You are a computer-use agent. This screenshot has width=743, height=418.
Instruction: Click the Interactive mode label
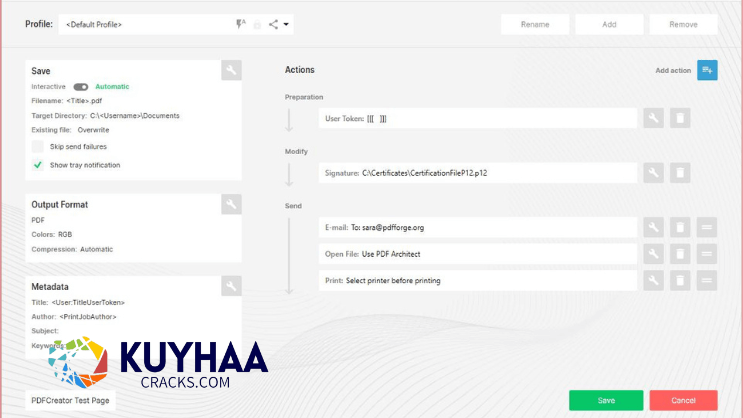coord(48,87)
